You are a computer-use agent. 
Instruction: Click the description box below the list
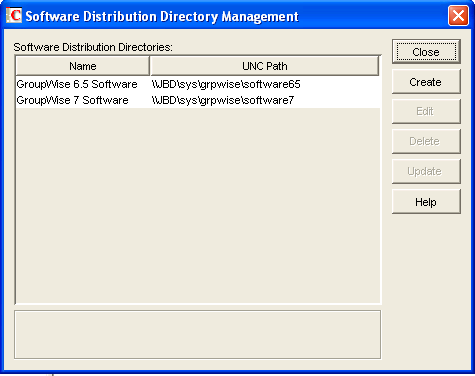click(x=197, y=335)
